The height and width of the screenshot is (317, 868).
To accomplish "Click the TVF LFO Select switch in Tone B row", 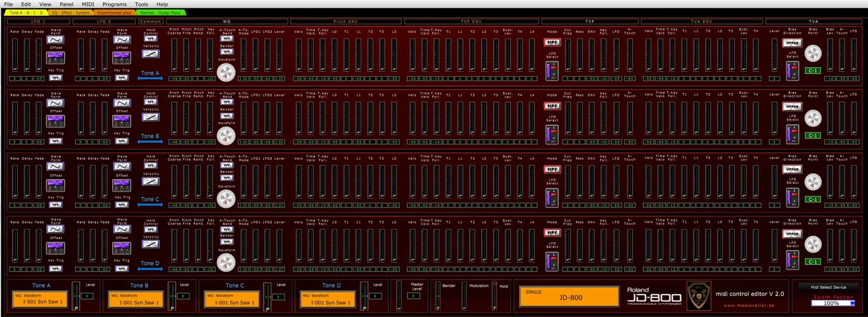I will click(552, 134).
